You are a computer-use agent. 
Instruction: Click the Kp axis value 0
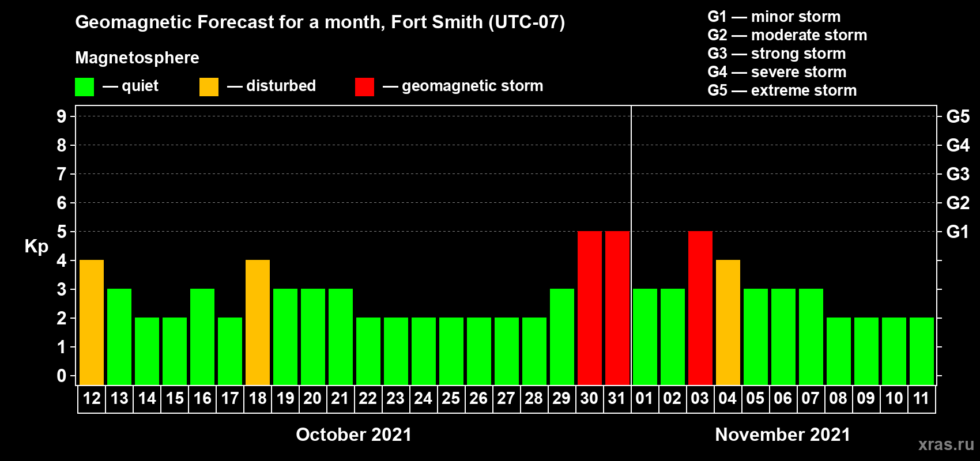tap(62, 376)
